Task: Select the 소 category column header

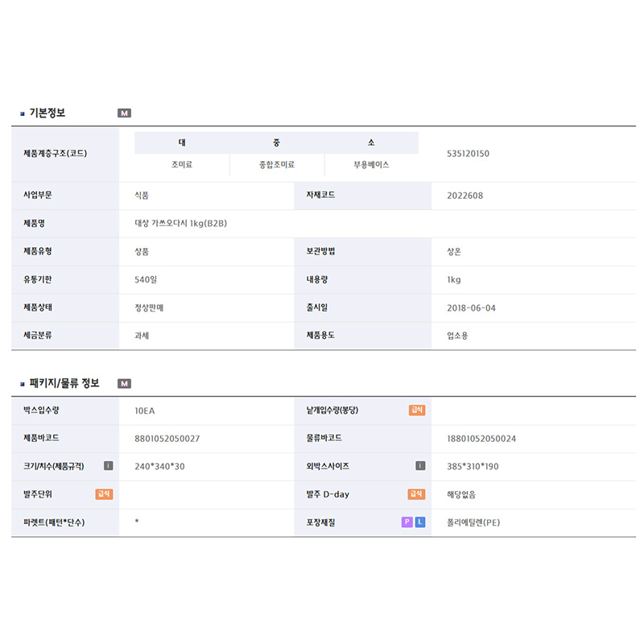Action: [371, 142]
